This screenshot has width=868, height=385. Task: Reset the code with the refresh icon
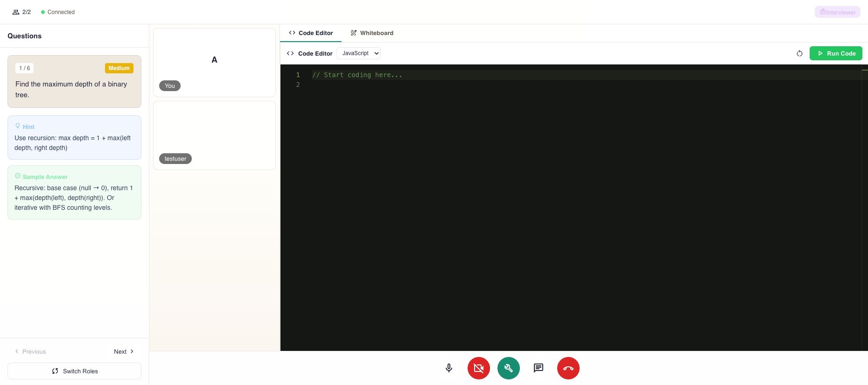[x=799, y=53]
